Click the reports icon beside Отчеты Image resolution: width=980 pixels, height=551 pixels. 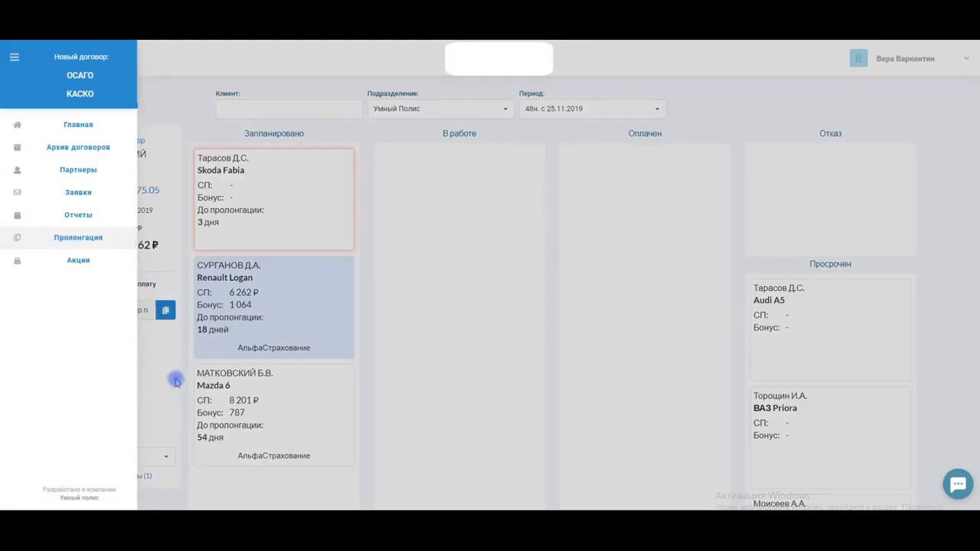pyautogui.click(x=18, y=215)
